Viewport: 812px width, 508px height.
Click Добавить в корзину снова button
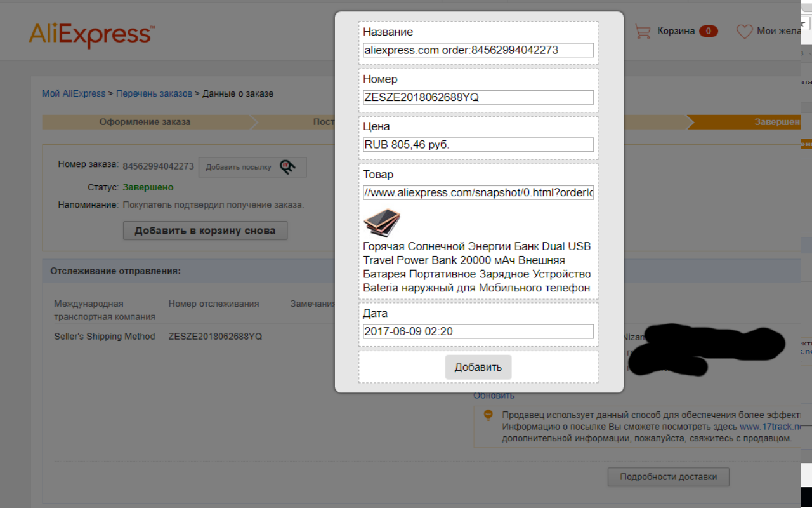[205, 231]
